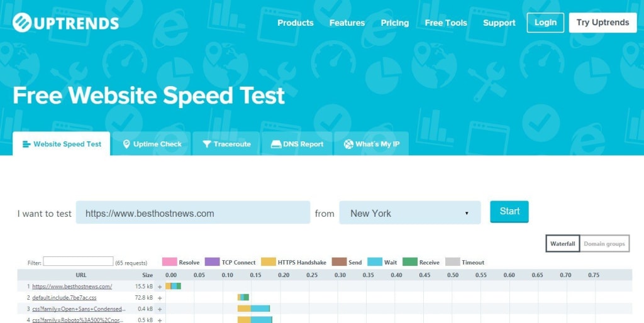This screenshot has height=323, width=644.
Task: Expand the Open+Sans+Condensed row plus
Action: pos(160,309)
